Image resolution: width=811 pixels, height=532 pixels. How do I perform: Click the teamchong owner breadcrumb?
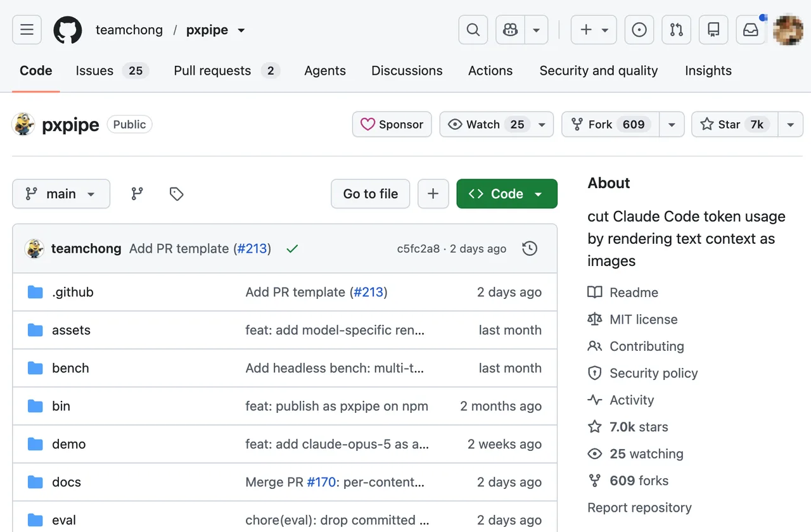point(129,30)
